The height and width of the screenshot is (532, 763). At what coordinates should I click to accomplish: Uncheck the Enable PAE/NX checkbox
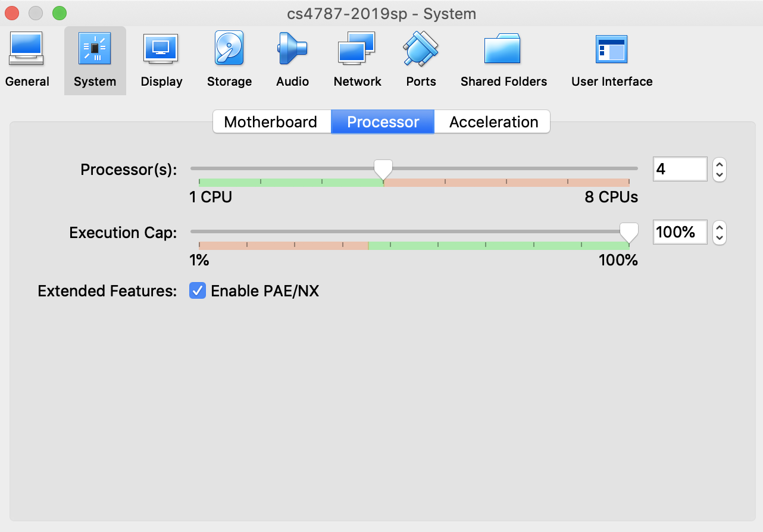pyautogui.click(x=197, y=291)
